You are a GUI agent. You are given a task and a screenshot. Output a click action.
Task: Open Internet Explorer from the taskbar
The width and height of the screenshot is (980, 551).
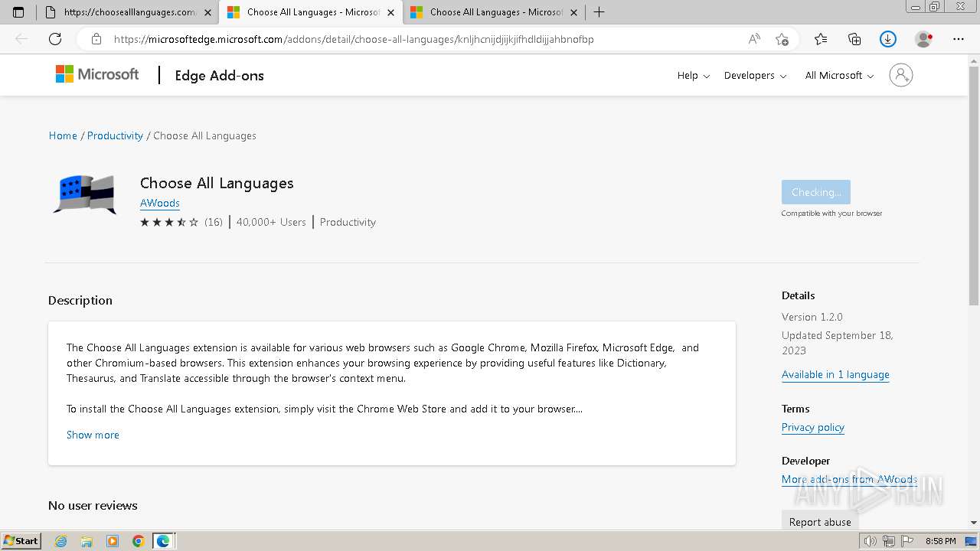coord(61,541)
